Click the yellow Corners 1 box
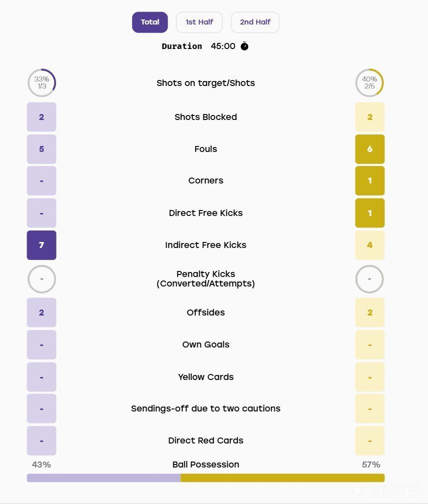This screenshot has width=428, height=504. (x=370, y=180)
